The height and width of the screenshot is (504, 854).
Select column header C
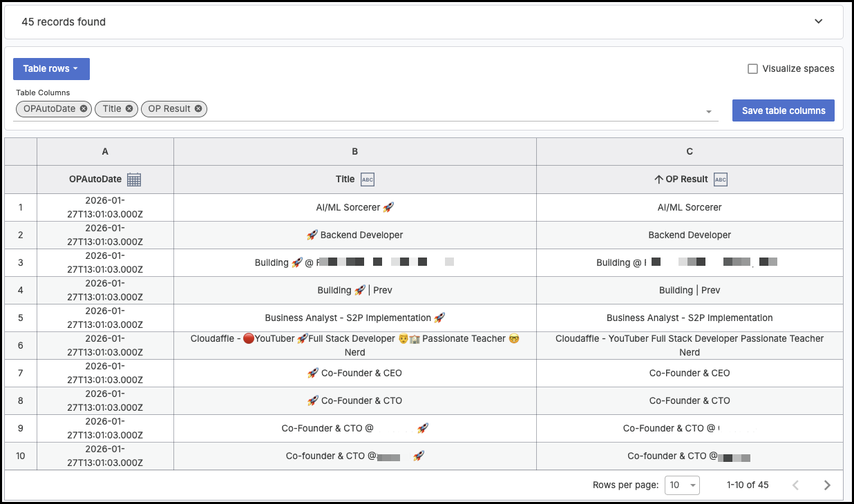pos(689,151)
